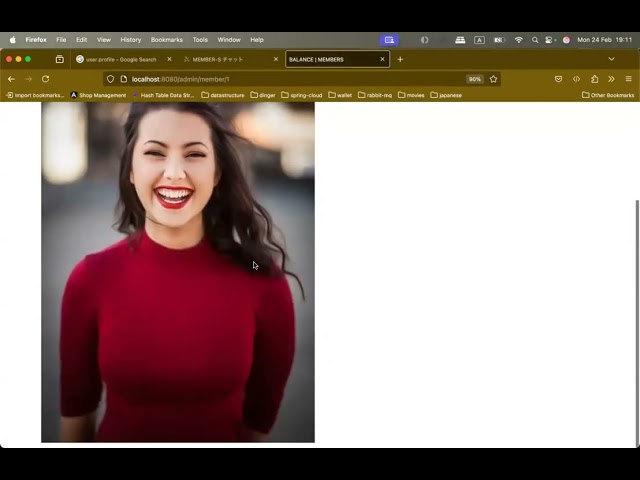Switch to the user profile Google Search tab
Screen dimensions: 640x480
pyautogui.click(x=121, y=60)
